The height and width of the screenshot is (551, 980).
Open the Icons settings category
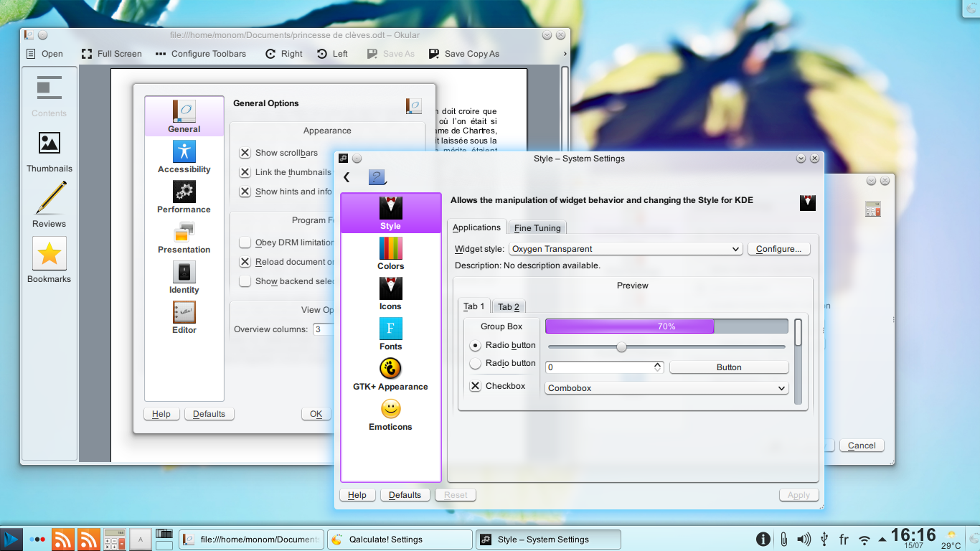click(390, 293)
